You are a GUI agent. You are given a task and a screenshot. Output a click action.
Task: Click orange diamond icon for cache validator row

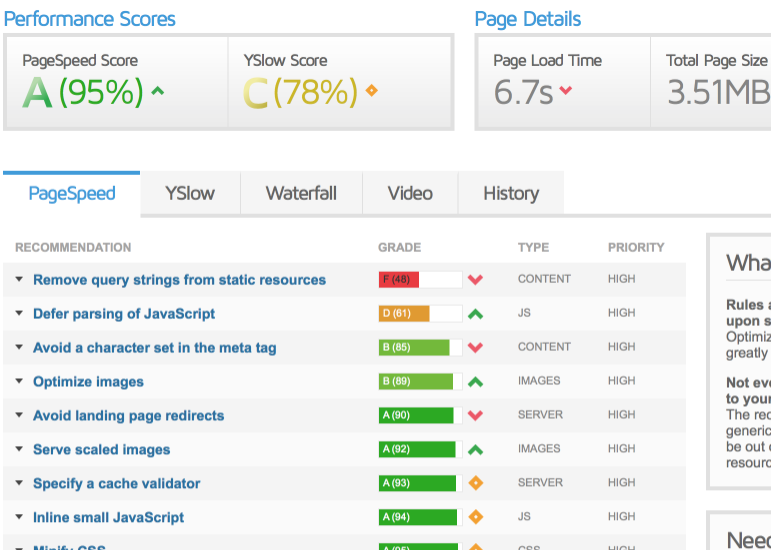[x=475, y=483]
